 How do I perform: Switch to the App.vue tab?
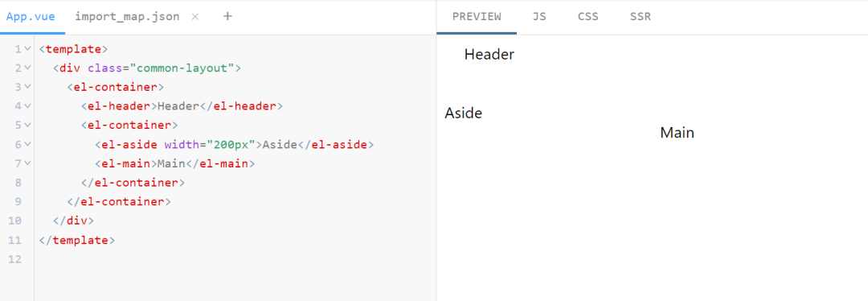[31, 17]
